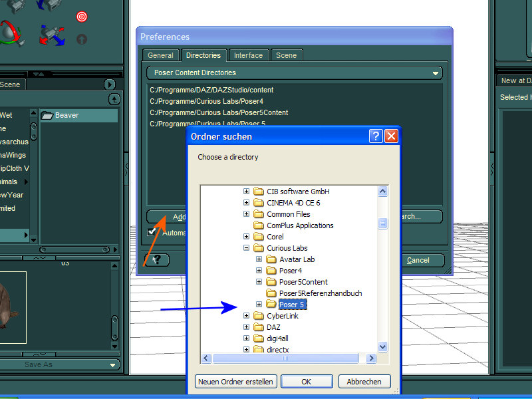Select the Common Files folder
The width and height of the screenshot is (532, 399).
click(x=281, y=214)
